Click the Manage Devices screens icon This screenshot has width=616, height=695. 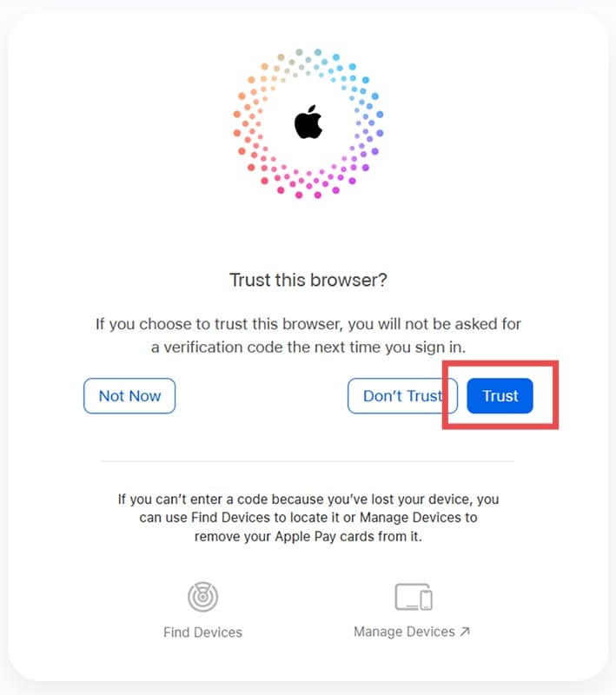tap(413, 597)
